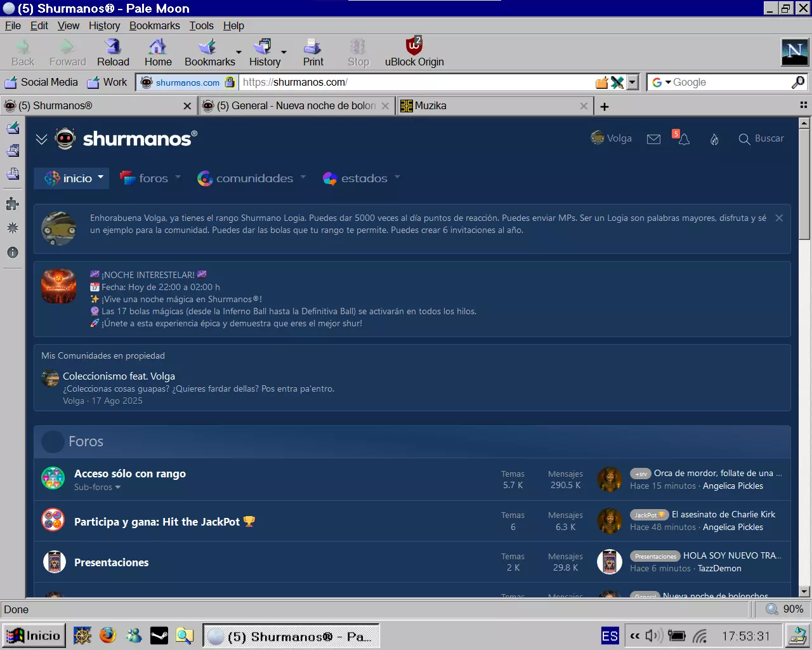Click the Print toolbar icon
Image resolution: width=812 pixels, height=650 pixels.
[313, 53]
